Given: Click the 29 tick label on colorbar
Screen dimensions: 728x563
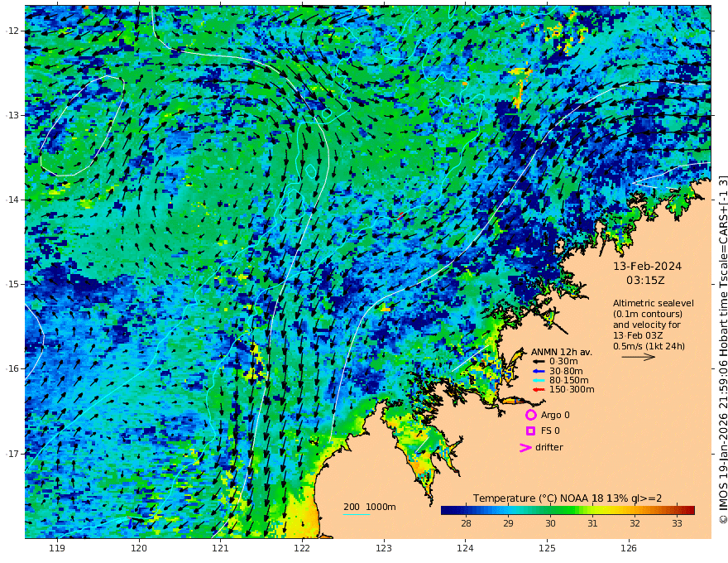Looking at the screenshot, I should 509,523.
